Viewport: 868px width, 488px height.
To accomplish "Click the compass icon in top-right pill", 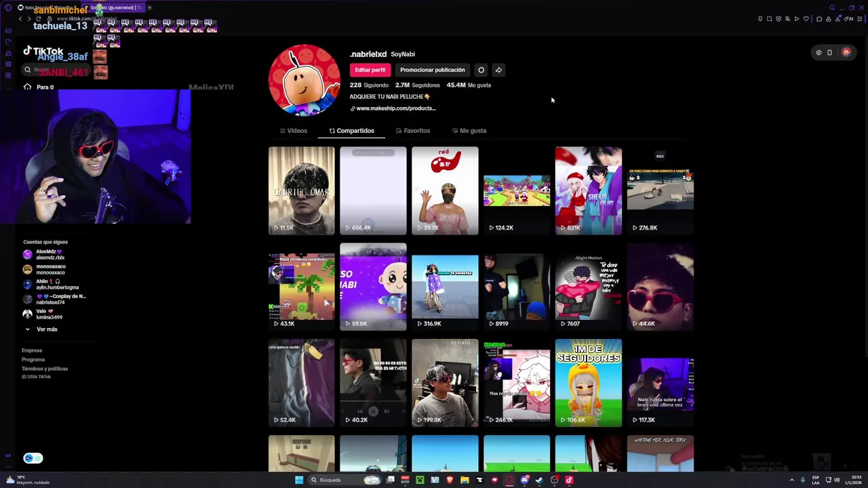I will tap(818, 52).
